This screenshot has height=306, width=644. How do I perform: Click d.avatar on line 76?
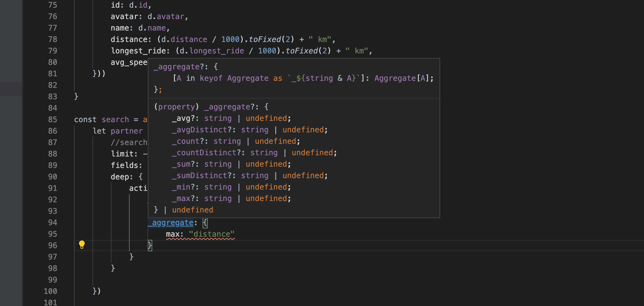[x=166, y=17]
